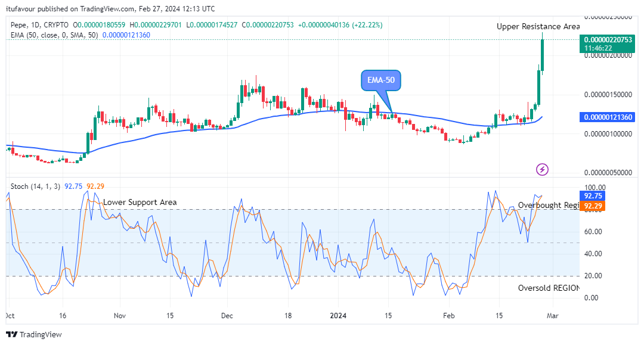Click the Stoch legend orange value 92.29
This screenshot has width=644, height=345.
95,187
